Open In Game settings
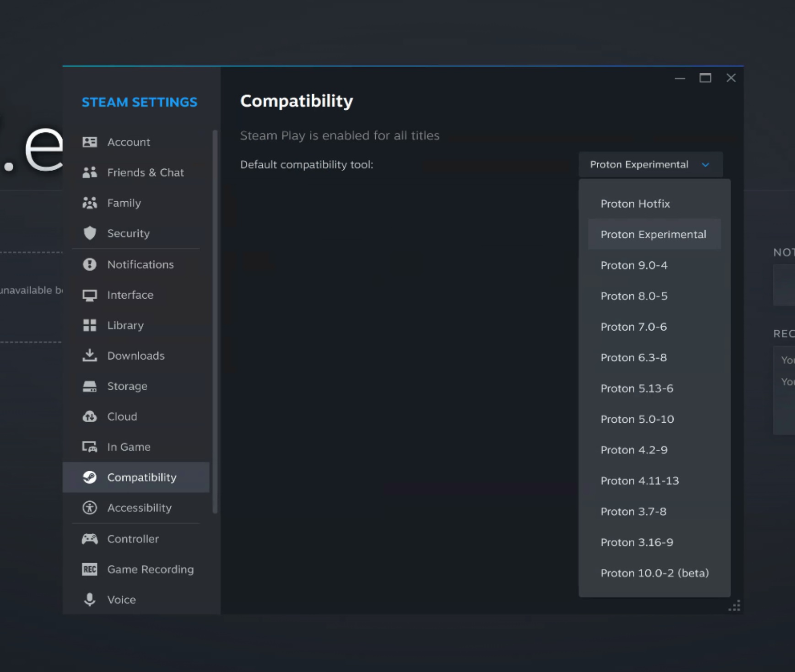 (x=136, y=447)
